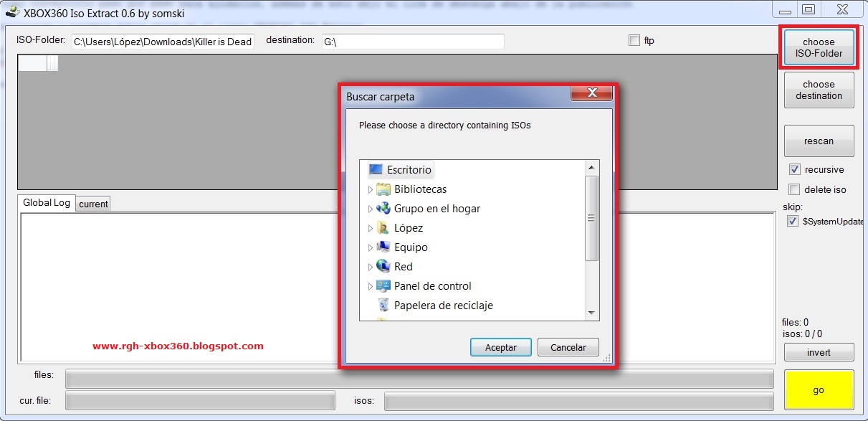Select López in the folder tree

[409, 228]
